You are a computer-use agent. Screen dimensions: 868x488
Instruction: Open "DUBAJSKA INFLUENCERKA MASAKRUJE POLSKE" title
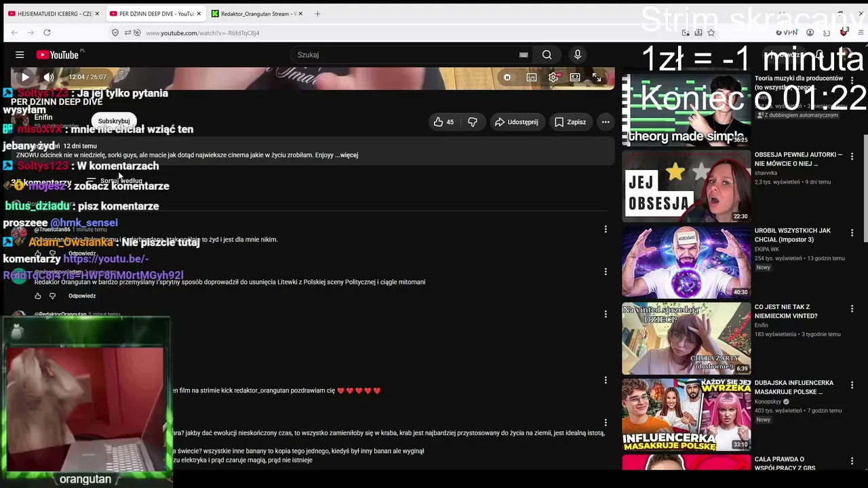[794, 388]
